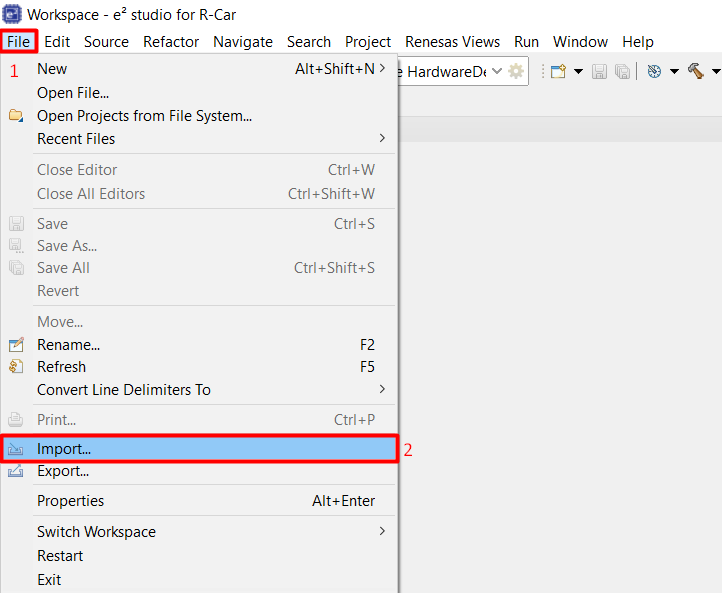Open the Project menu

[x=368, y=42]
